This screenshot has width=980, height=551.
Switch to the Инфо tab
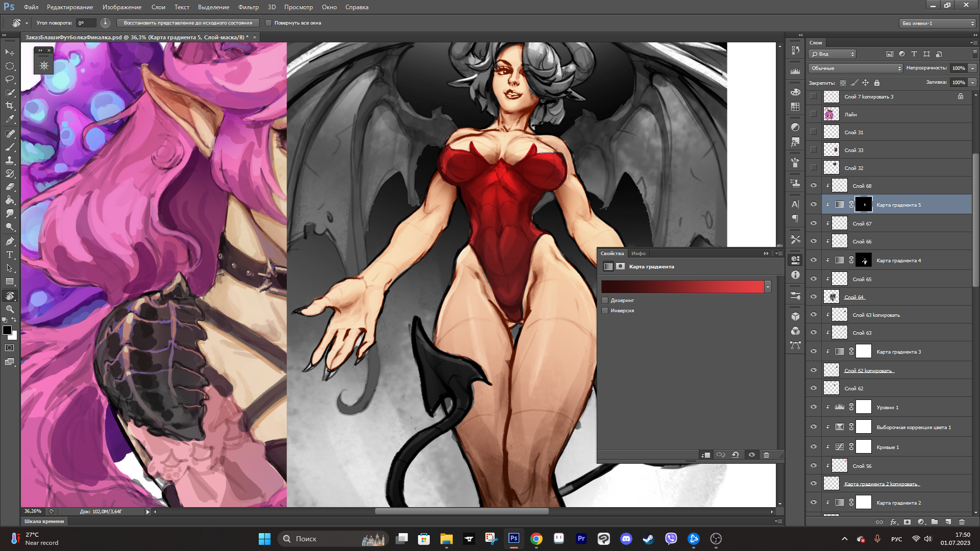[x=638, y=254]
